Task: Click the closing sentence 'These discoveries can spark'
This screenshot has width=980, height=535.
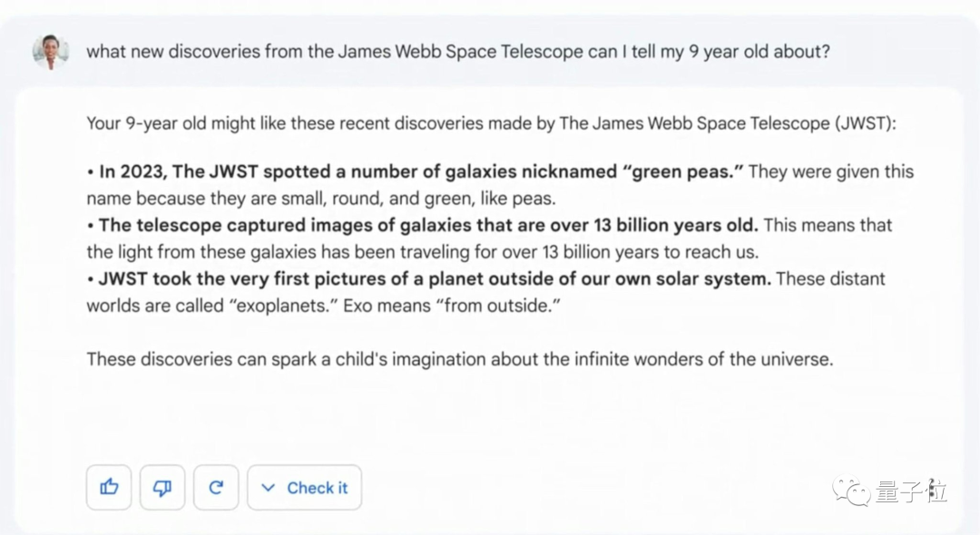Action: coord(459,359)
